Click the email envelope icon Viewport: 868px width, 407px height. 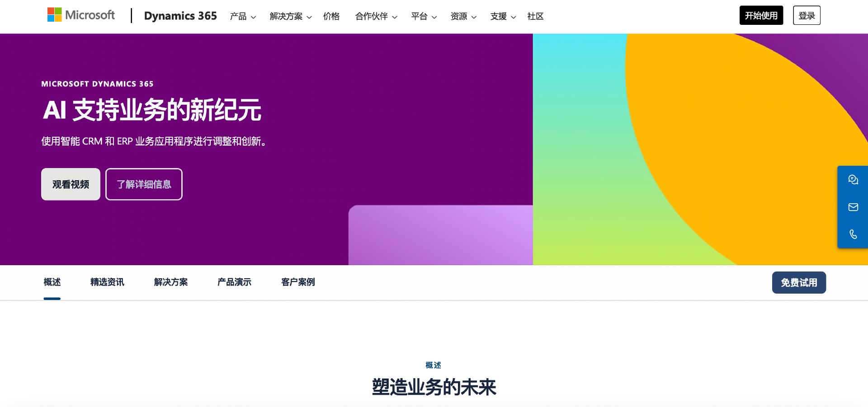[853, 207]
